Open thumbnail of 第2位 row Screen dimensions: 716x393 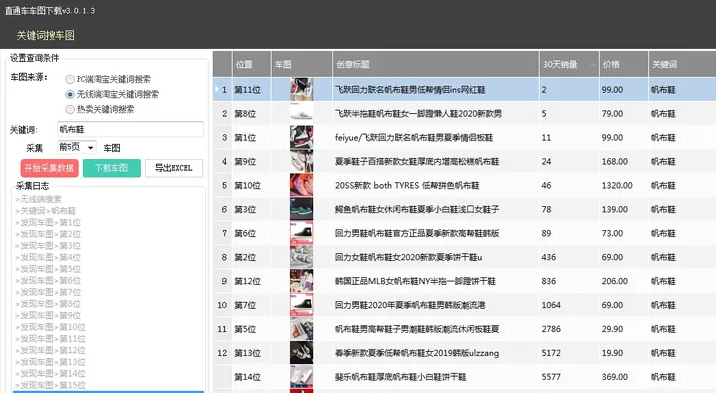(x=301, y=257)
